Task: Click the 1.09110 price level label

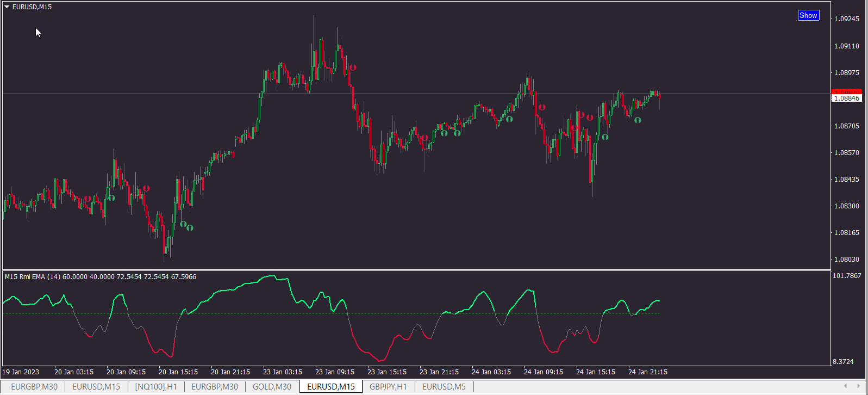Action: [x=847, y=46]
